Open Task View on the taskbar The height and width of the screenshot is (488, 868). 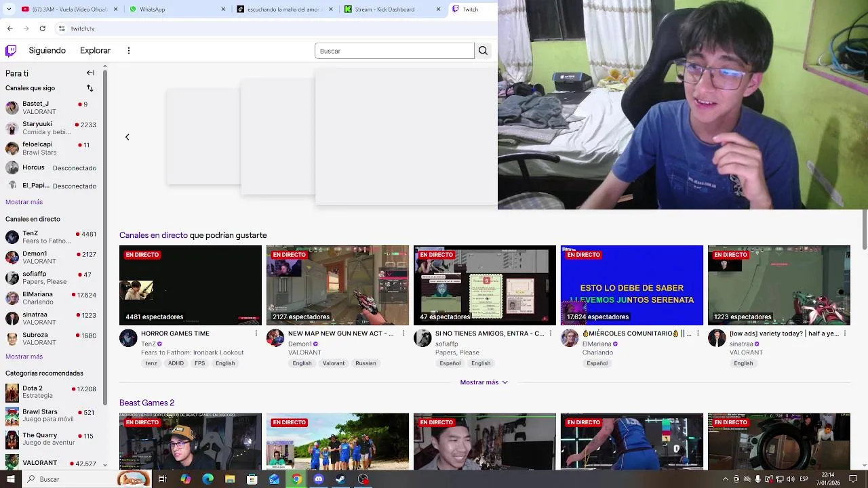[163, 479]
